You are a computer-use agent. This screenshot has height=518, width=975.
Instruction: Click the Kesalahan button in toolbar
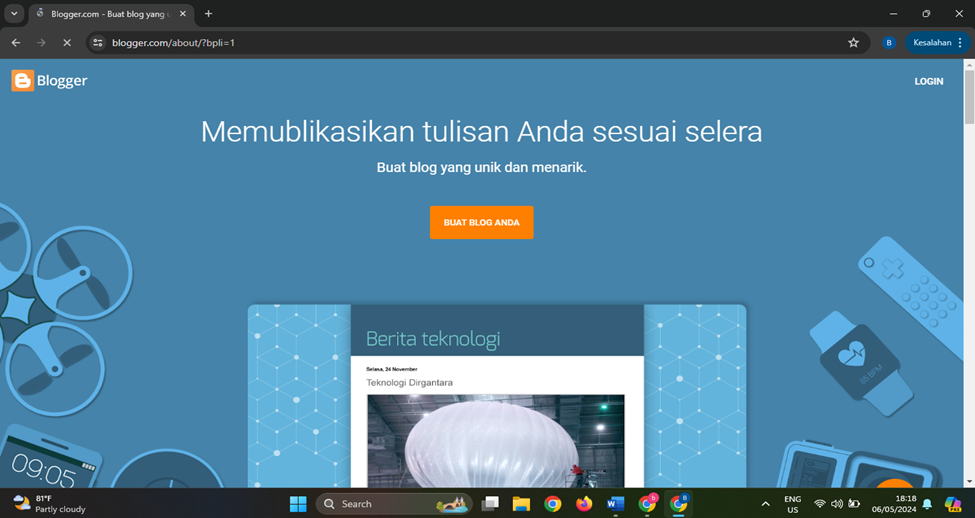click(932, 43)
